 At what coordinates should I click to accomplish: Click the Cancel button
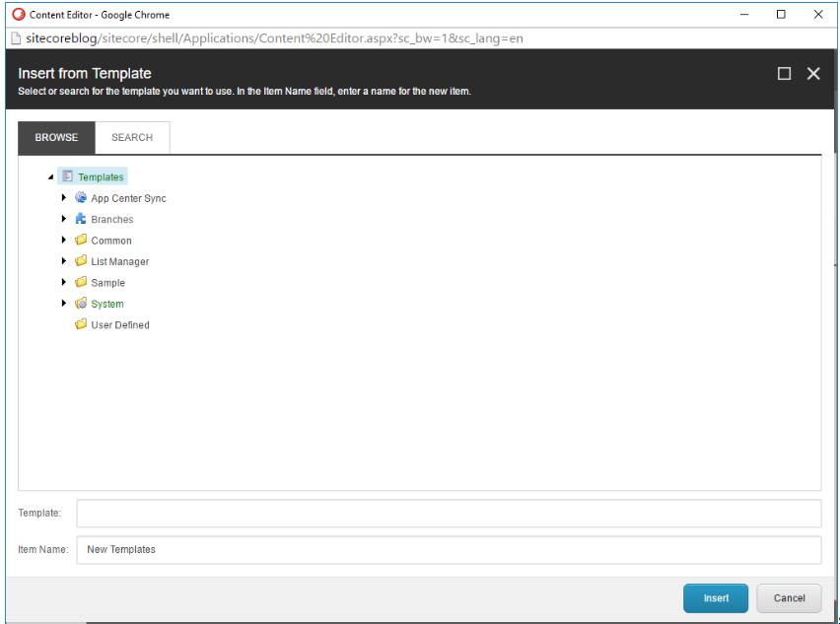[789, 597]
